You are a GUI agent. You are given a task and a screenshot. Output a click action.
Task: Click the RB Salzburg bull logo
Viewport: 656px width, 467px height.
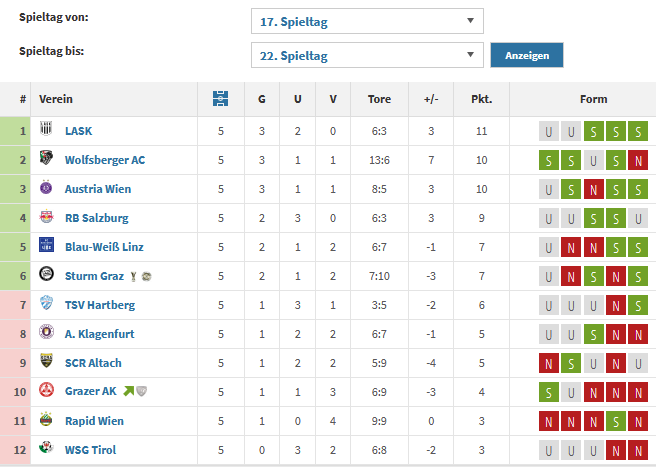tap(46, 216)
